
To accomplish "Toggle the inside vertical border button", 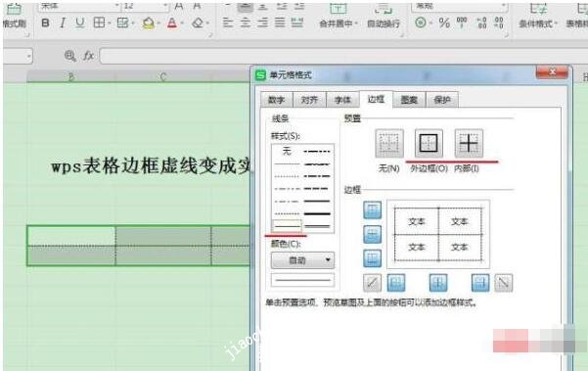I will pyautogui.click(x=438, y=283).
